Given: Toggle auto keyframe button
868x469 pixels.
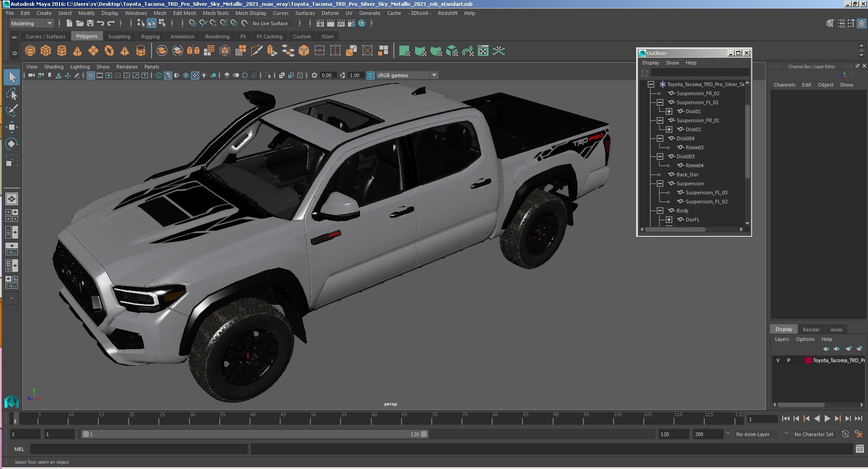Looking at the screenshot, I should (845, 434).
